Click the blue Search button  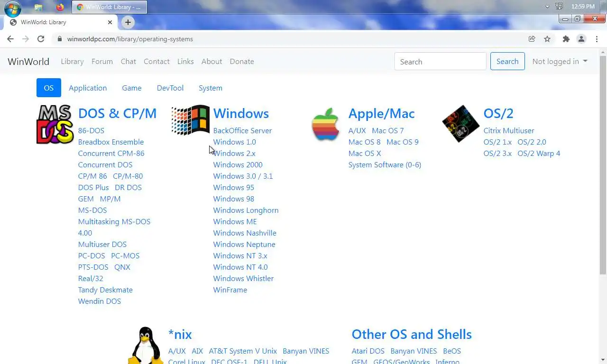click(507, 61)
